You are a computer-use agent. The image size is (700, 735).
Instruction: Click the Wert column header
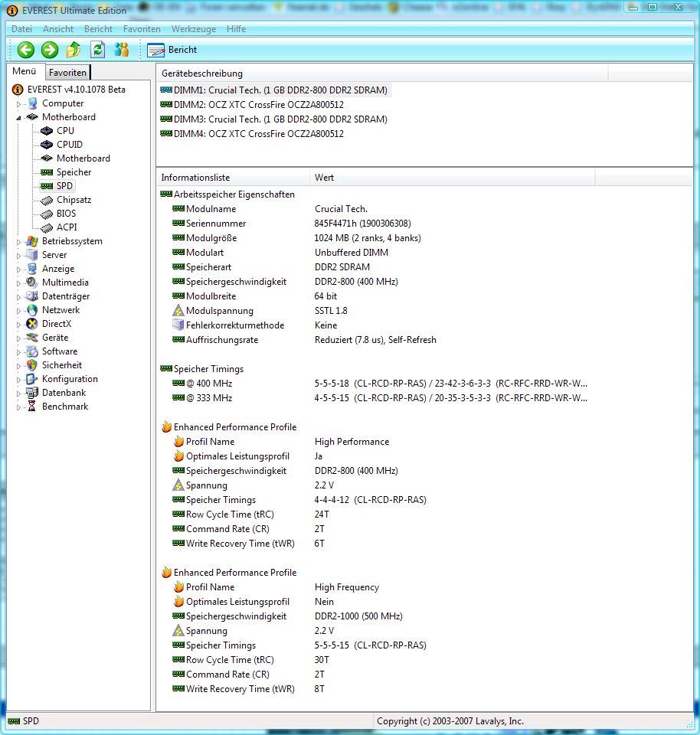[453, 178]
